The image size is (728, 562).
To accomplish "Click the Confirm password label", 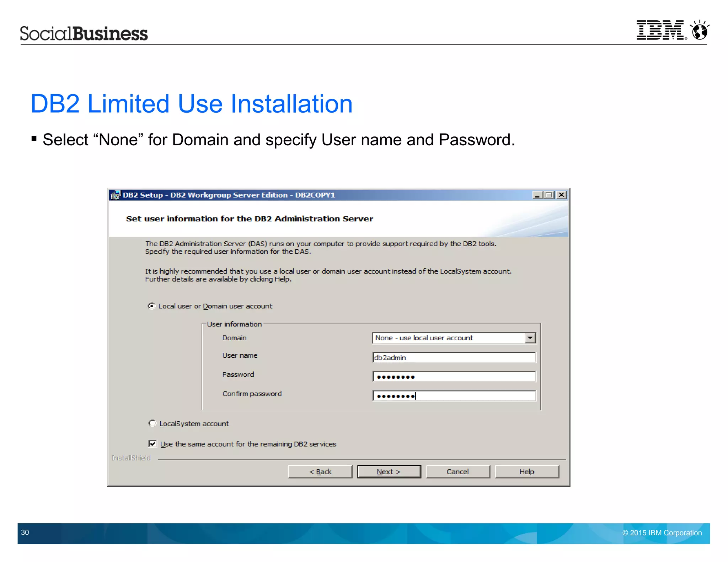I will coord(252,394).
